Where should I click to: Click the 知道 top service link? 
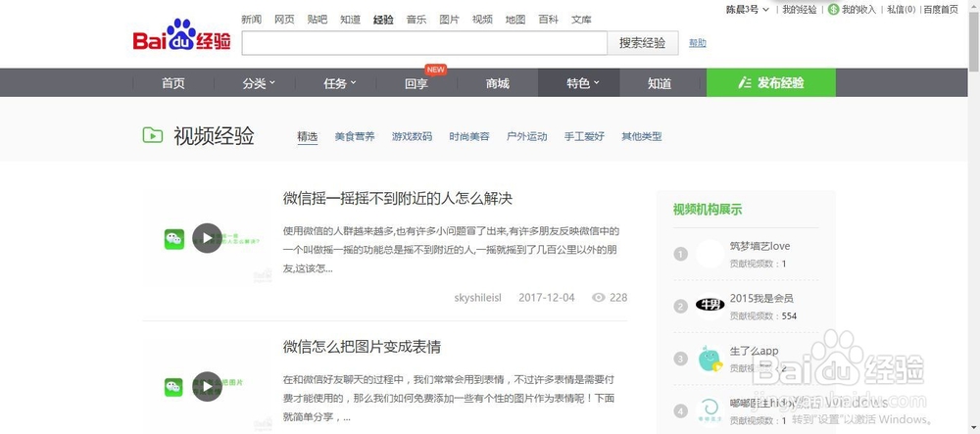pyautogui.click(x=351, y=20)
